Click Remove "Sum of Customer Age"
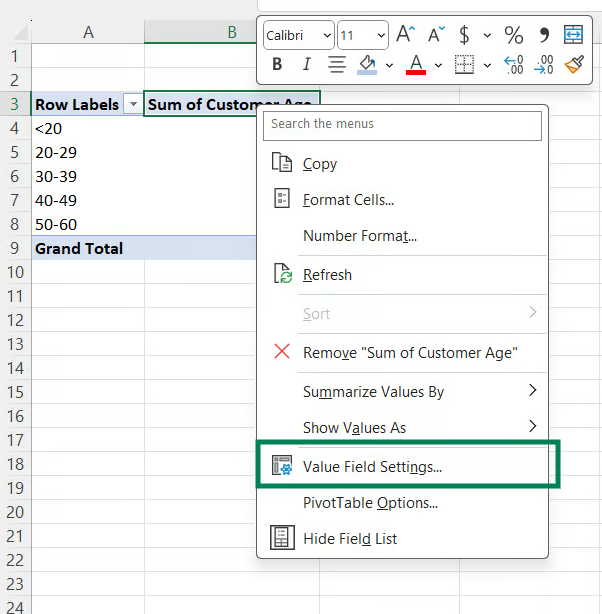The width and height of the screenshot is (602, 614). click(x=410, y=352)
